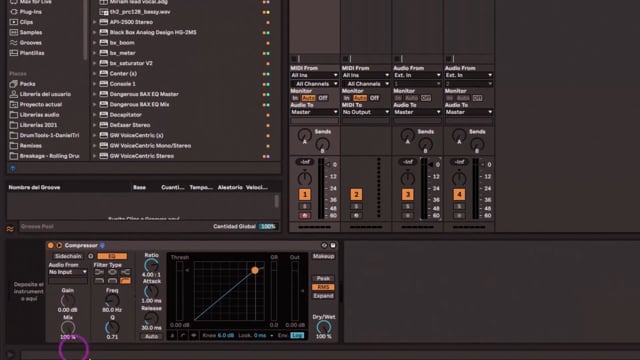Image resolution: width=640 pixels, height=360 pixels.
Task: Select the highlighted highpass filter type
Action: pos(125,281)
